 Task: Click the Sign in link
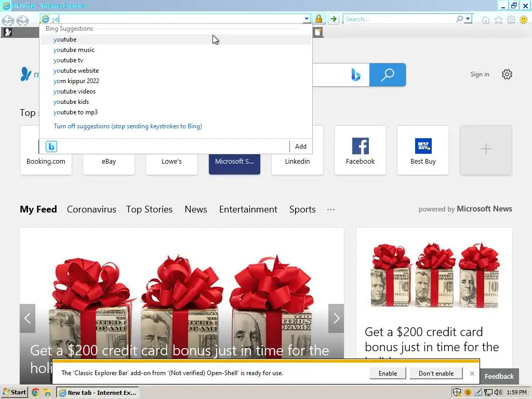480,74
